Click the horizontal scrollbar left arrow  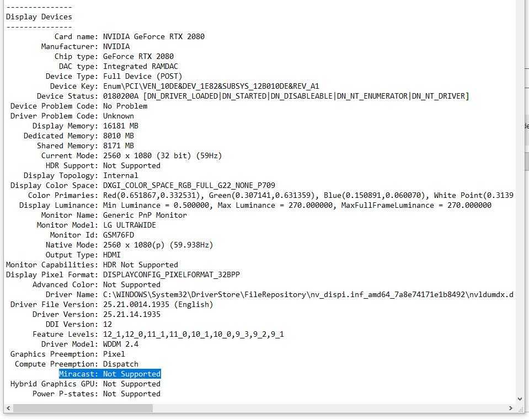click(x=8, y=408)
